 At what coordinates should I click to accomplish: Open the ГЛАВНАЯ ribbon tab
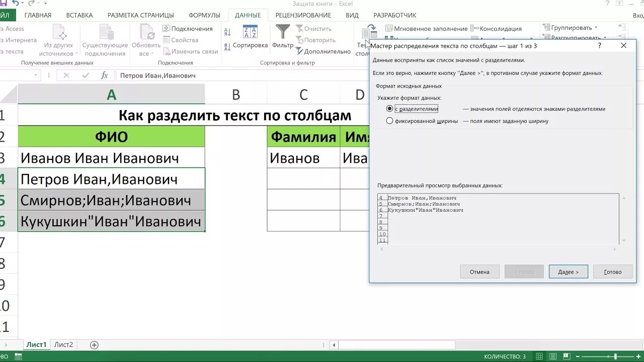38,15
